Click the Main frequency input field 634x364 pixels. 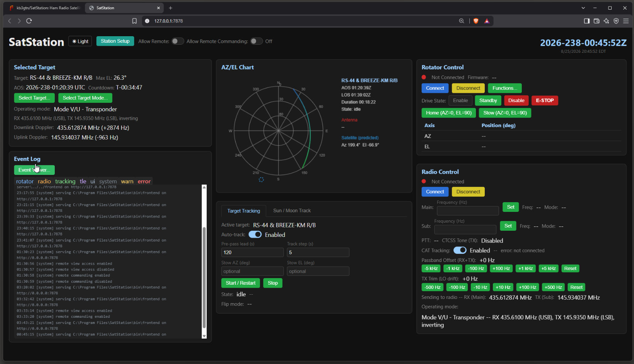468,210
